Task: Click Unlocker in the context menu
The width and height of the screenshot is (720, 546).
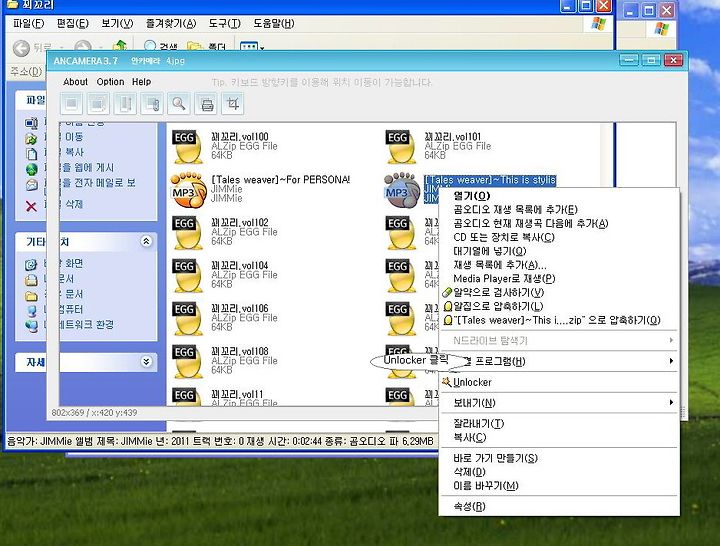Action: [559, 382]
